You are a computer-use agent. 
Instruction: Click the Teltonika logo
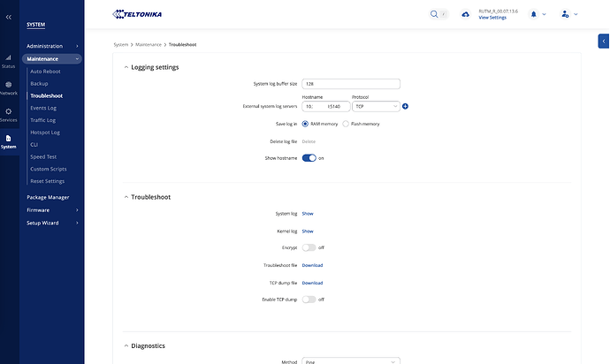[137, 14]
